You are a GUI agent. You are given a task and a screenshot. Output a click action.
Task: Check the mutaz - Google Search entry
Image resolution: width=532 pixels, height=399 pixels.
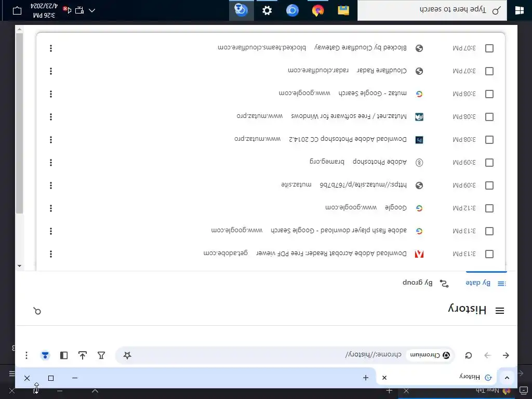(x=489, y=94)
